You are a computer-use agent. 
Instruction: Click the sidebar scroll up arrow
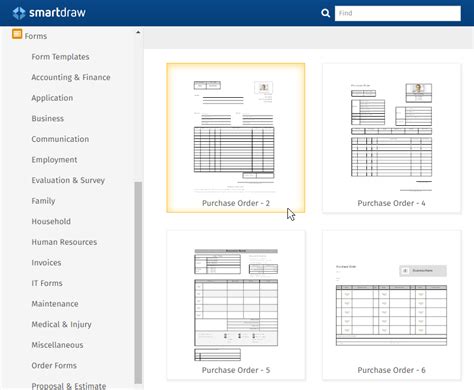138,32
